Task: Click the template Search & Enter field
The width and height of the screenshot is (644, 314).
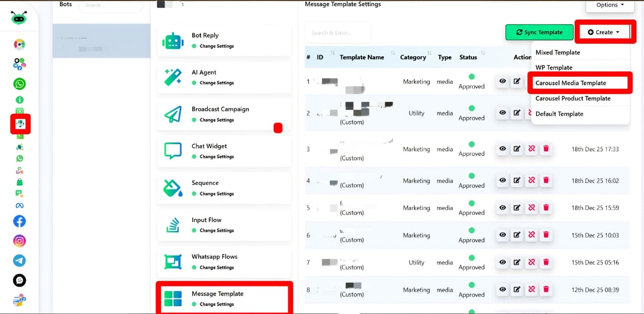Action: [x=338, y=33]
